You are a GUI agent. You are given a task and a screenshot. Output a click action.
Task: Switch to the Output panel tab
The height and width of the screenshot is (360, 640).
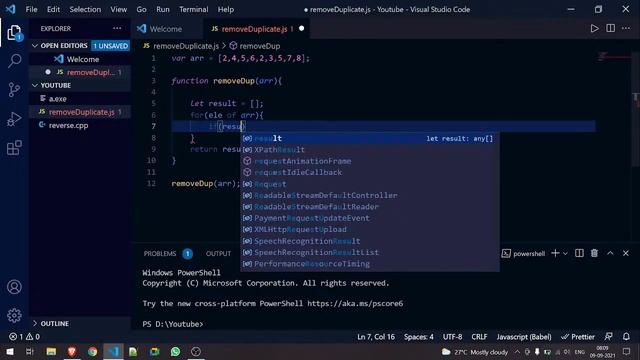(x=218, y=253)
